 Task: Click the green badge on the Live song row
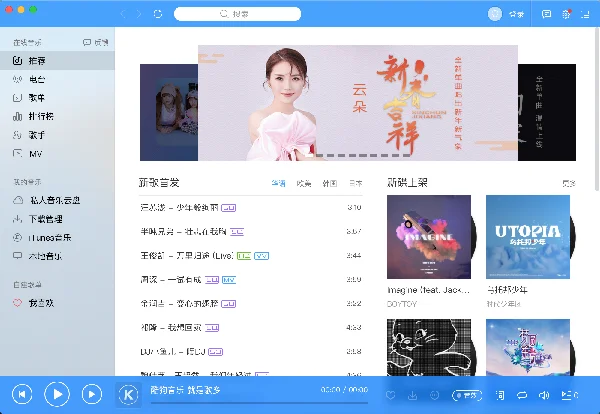point(244,256)
